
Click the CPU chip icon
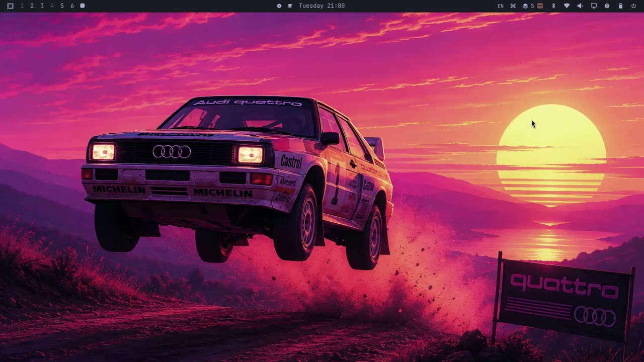(607, 6)
